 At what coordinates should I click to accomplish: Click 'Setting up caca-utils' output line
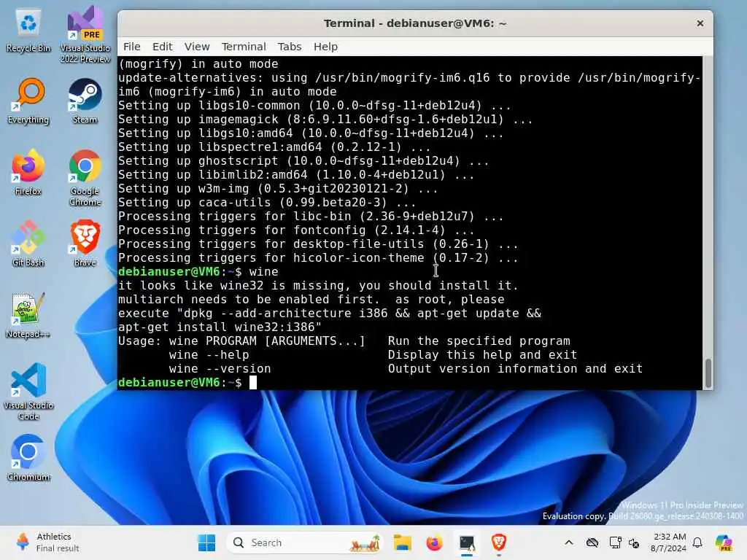(x=267, y=203)
